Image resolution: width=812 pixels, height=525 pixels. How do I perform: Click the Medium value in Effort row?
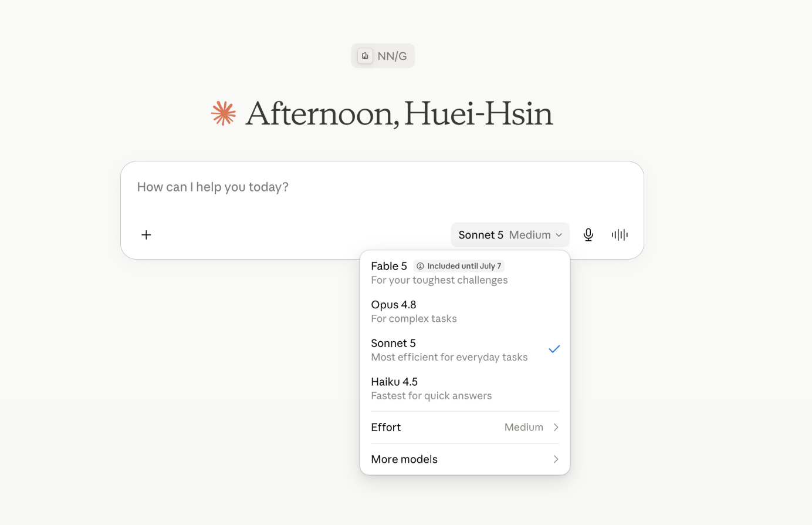click(523, 428)
